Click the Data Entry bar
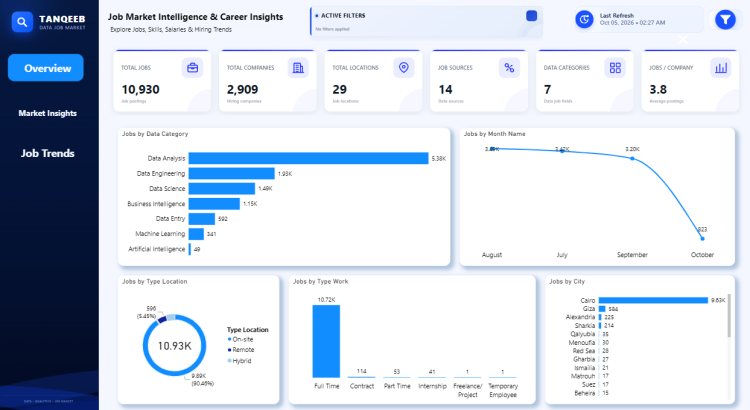750x410 pixels. (x=201, y=219)
